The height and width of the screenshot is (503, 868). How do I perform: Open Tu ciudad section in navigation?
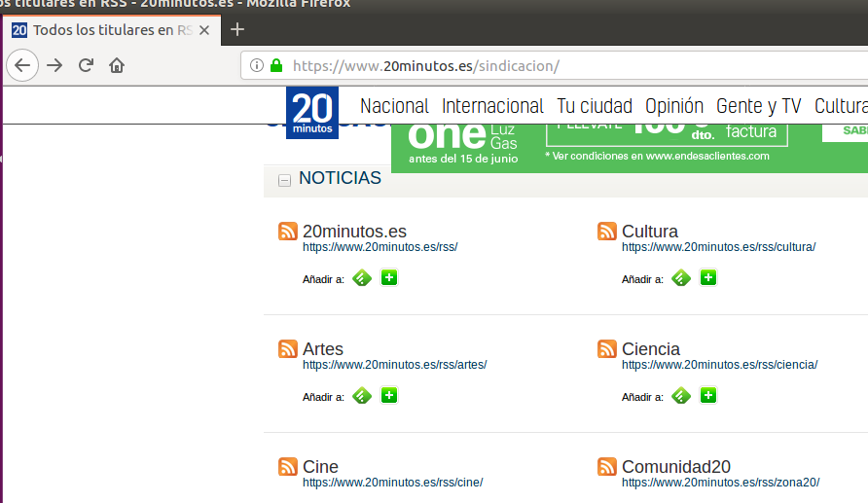(x=595, y=106)
